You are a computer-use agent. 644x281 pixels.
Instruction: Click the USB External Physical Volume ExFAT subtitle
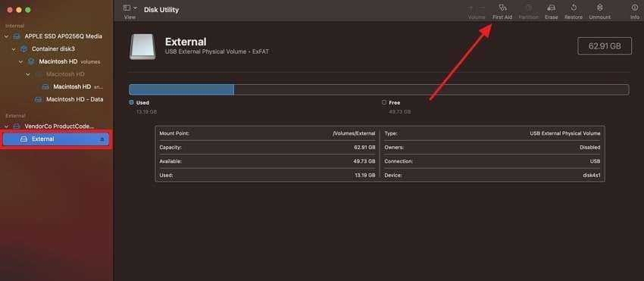pyautogui.click(x=217, y=52)
